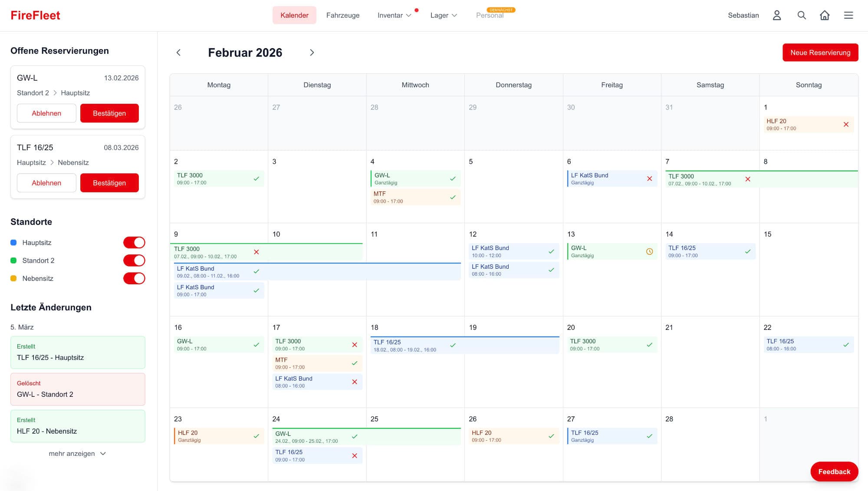The width and height of the screenshot is (868, 491).
Task: Navigate to the next month with the arrow
Action: click(312, 52)
